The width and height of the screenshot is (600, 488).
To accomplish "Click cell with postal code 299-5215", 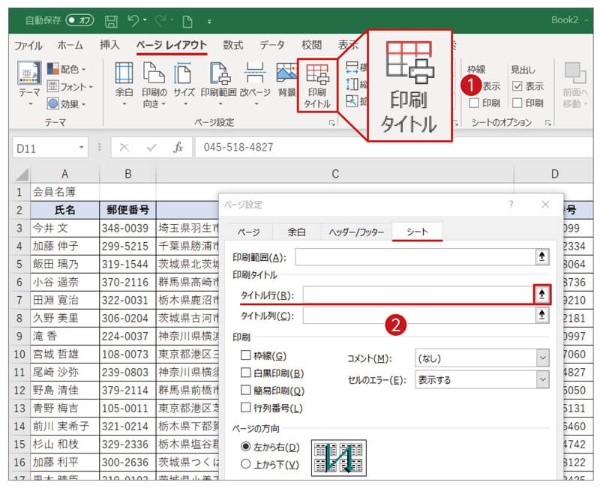I will pos(128,246).
